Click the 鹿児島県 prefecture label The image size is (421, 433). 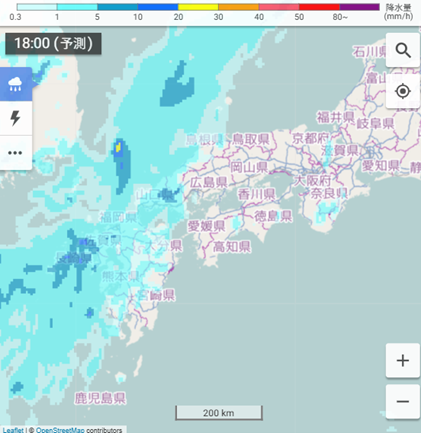100,398
